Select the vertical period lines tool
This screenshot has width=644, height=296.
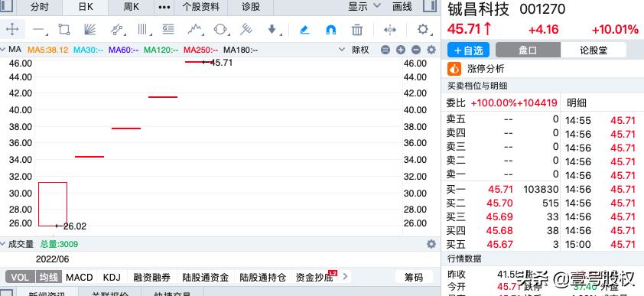(x=143, y=29)
